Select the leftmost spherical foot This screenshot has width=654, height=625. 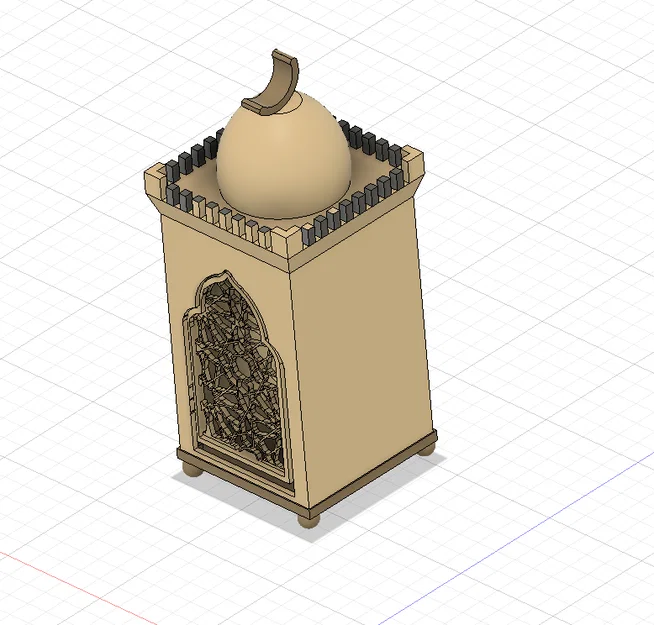(x=193, y=470)
